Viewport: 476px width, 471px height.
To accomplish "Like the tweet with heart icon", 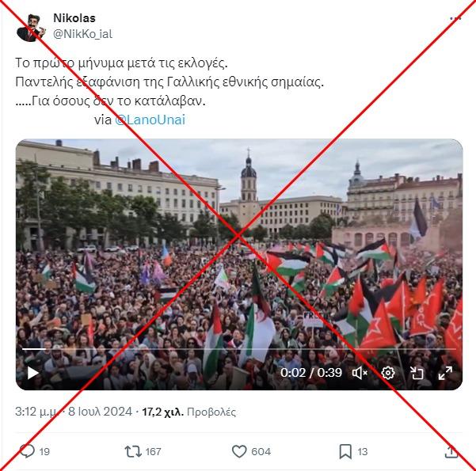I will point(239,451).
